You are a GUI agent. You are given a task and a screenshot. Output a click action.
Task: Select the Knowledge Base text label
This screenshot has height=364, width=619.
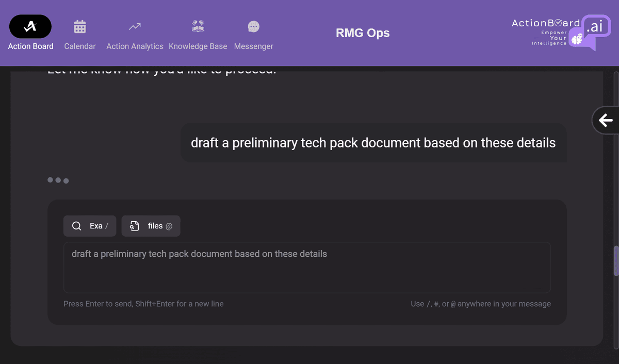click(x=198, y=46)
